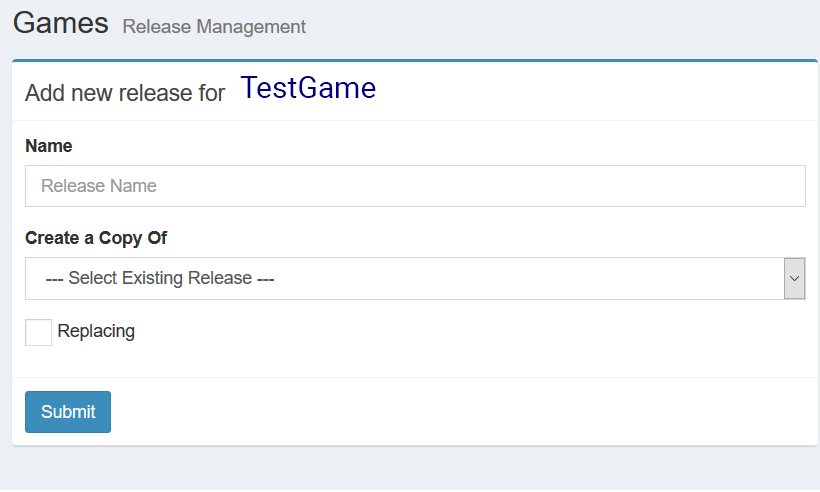Click the blue top border of the panel

tap(415, 61)
